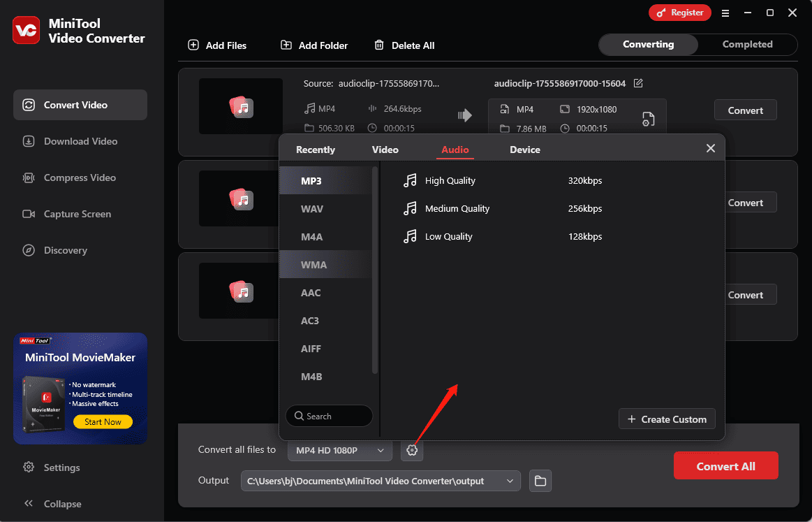Screen dimensions: 812x522
Task: Click Add Files in the toolbar
Action: tap(217, 45)
